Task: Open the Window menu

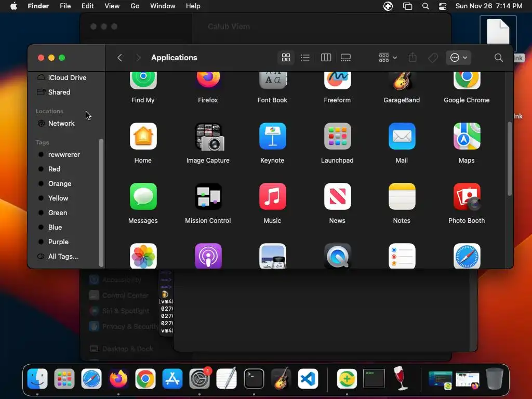Action: 163,6
